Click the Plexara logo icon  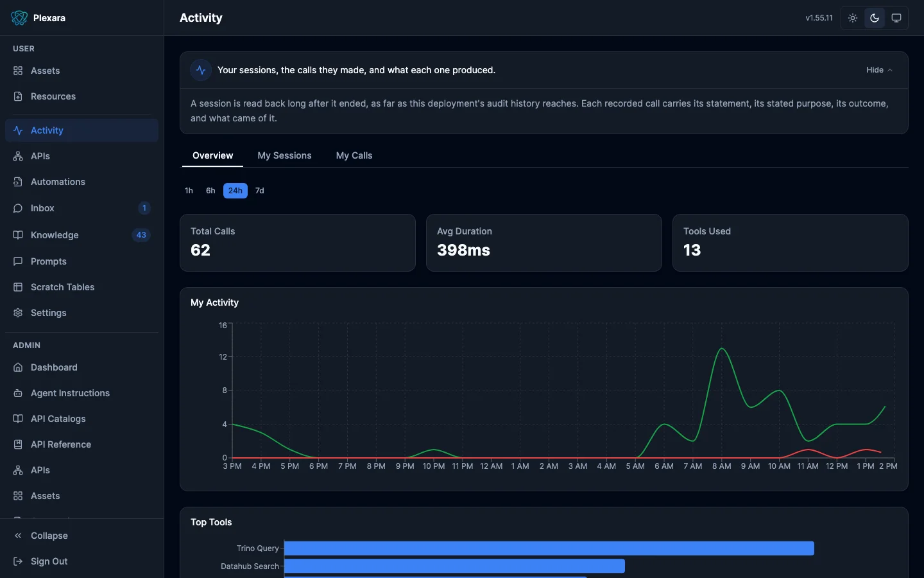(x=19, y=18)
